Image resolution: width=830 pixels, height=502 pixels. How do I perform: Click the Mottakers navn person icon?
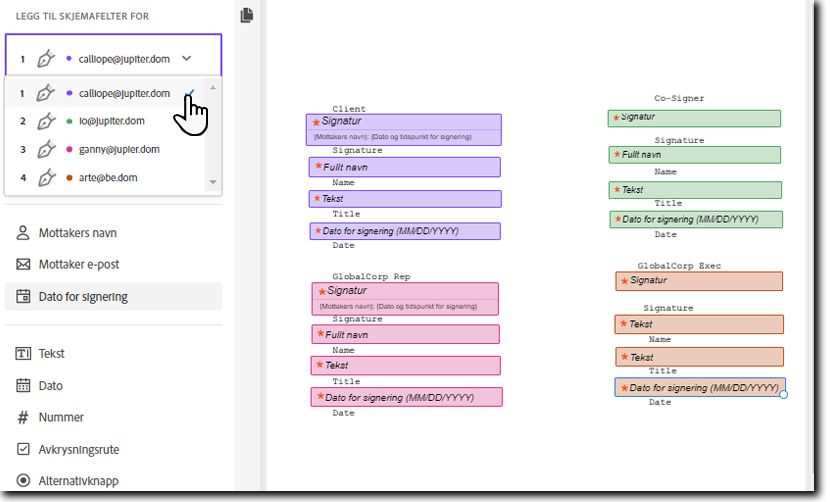pyautogui.click(x=23, y=232)
